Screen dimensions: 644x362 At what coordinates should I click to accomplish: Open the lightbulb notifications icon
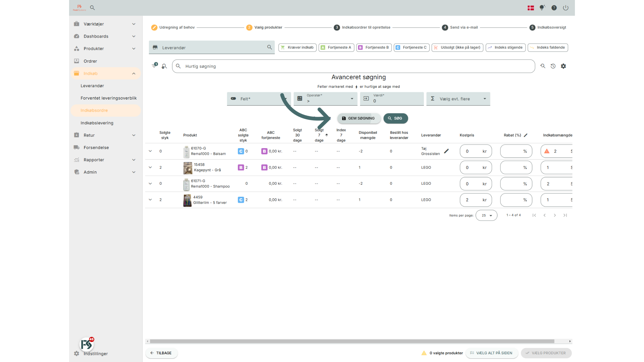point(542,8)
